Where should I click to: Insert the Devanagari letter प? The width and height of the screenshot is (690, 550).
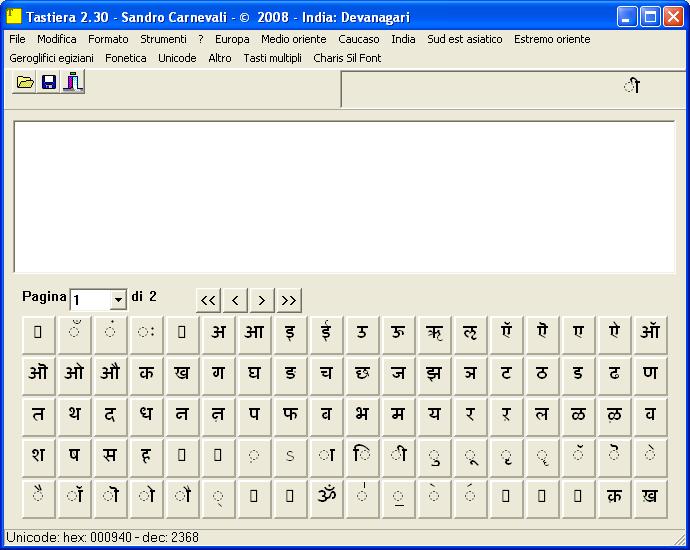click(x=255, y=417)
